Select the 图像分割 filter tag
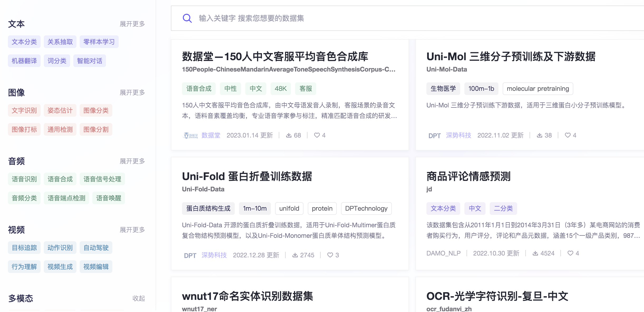 [96, 129]
